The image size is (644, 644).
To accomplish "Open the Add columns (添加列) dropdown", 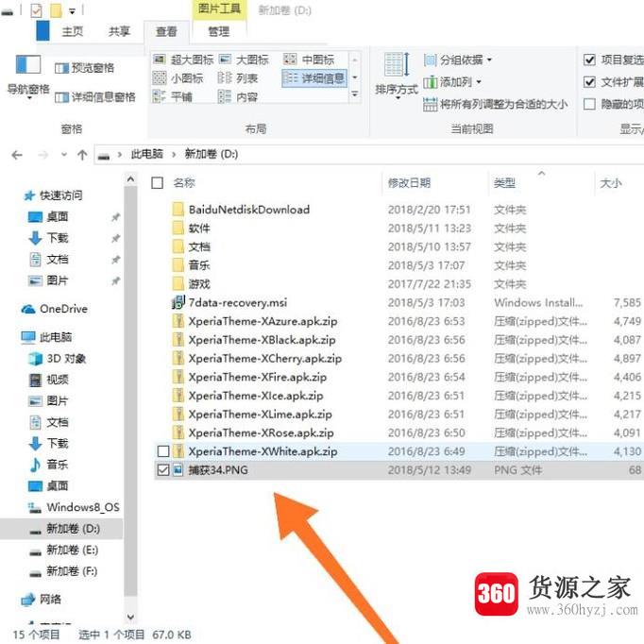I will coord(452,82).
